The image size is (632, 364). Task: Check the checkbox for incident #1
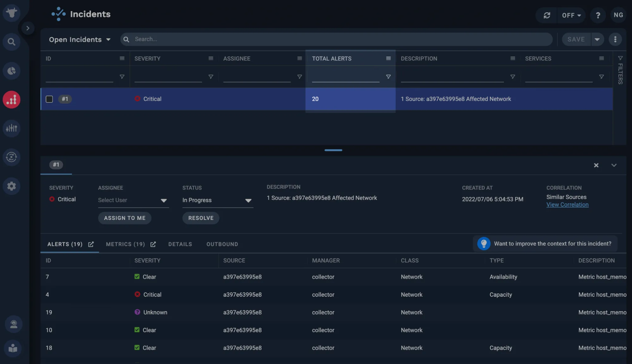(x=49, y=99)
